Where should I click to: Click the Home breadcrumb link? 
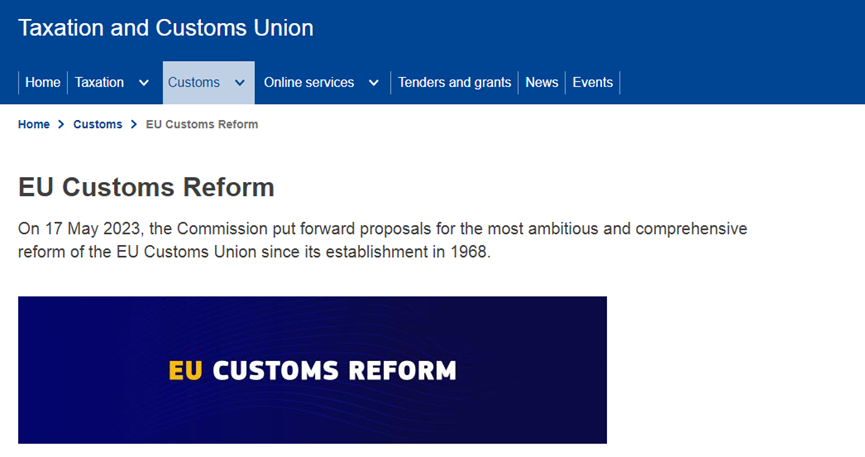coord(34,124)
